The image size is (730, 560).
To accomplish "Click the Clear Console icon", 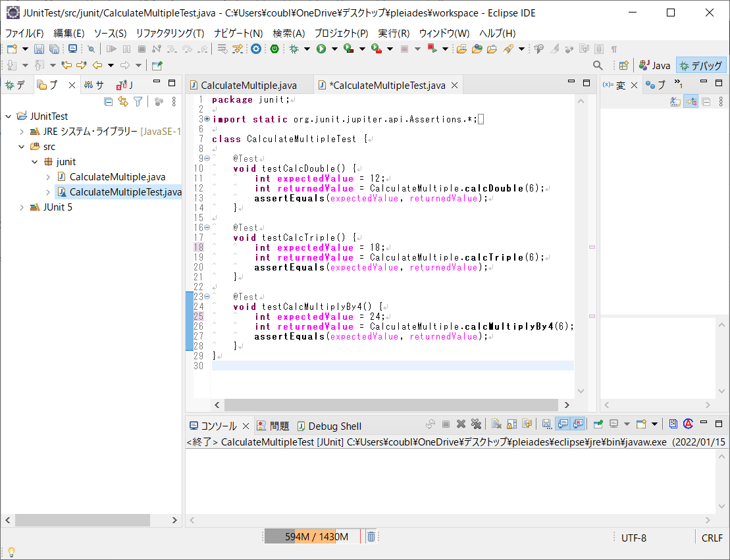I will coord(497,424).
